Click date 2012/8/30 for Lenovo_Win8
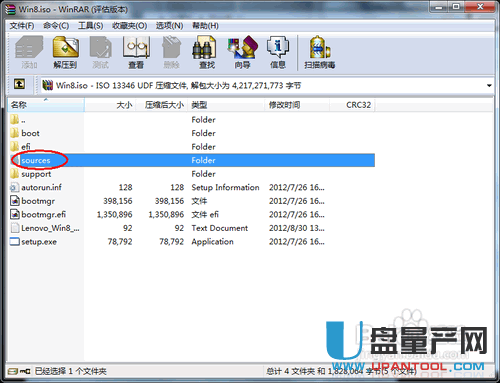The image size is (500, 383). click(297, 228)
